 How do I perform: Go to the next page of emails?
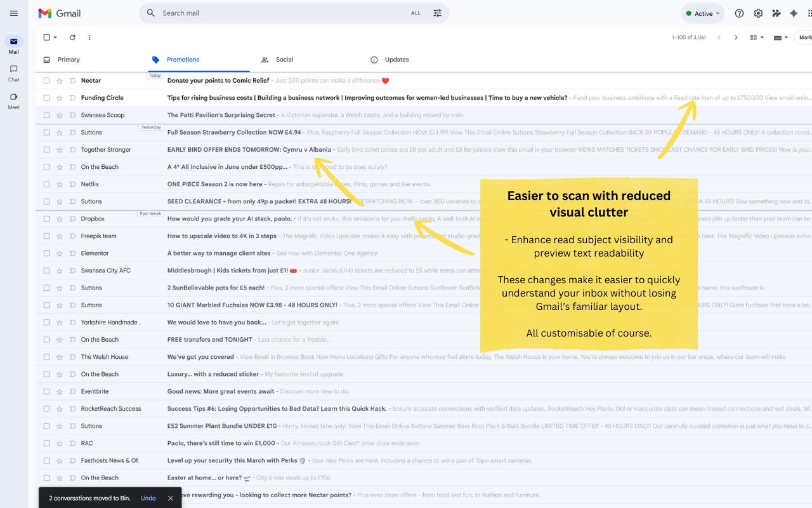click(736, 37)
